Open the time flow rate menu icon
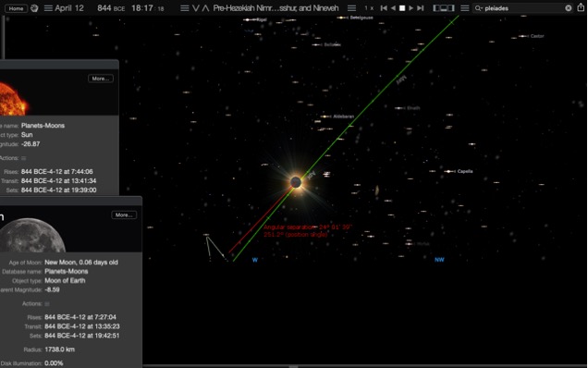 [351, 8]
